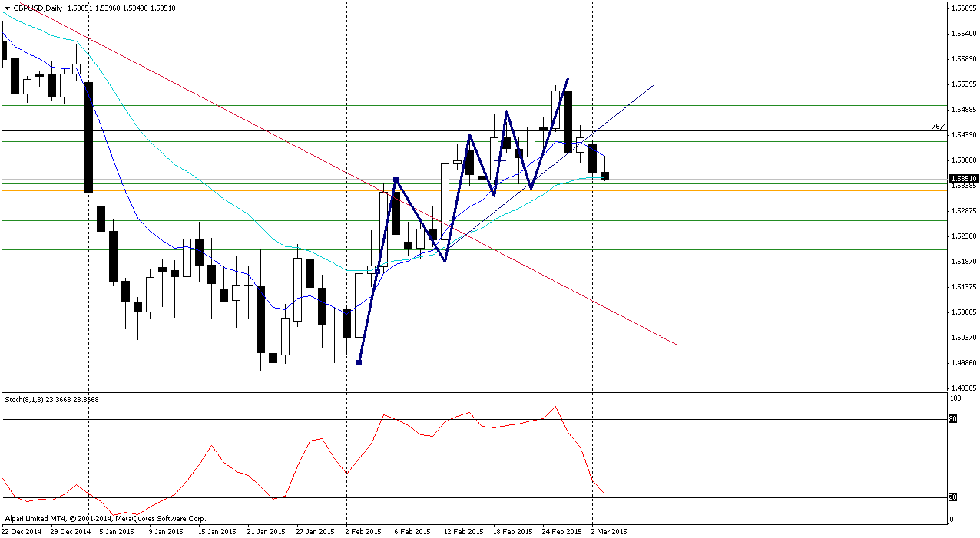Click the 2 Feb 2015 date label
Image resolution: width=980 pixels, height=538 pixels.
(x=363, y=531)
